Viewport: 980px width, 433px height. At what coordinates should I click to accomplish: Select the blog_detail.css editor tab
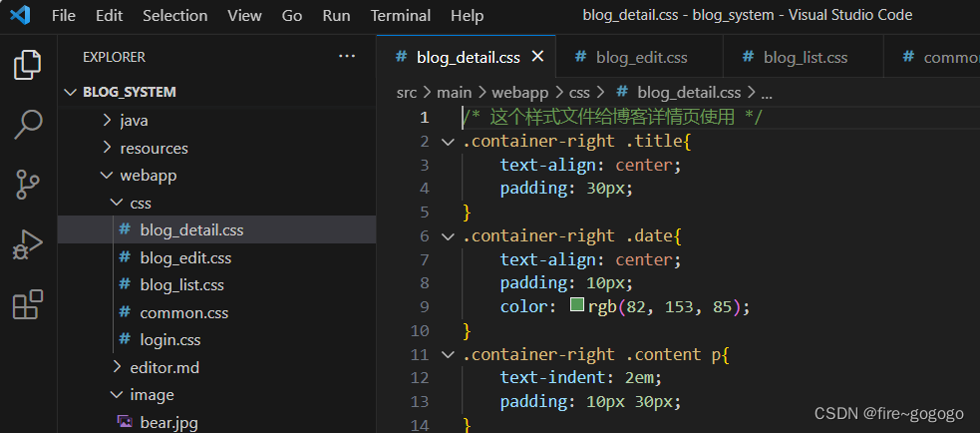[x=466, y=57]
